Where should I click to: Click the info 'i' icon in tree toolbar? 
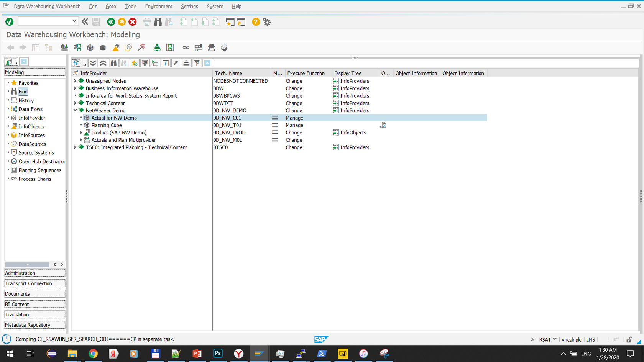166,63
